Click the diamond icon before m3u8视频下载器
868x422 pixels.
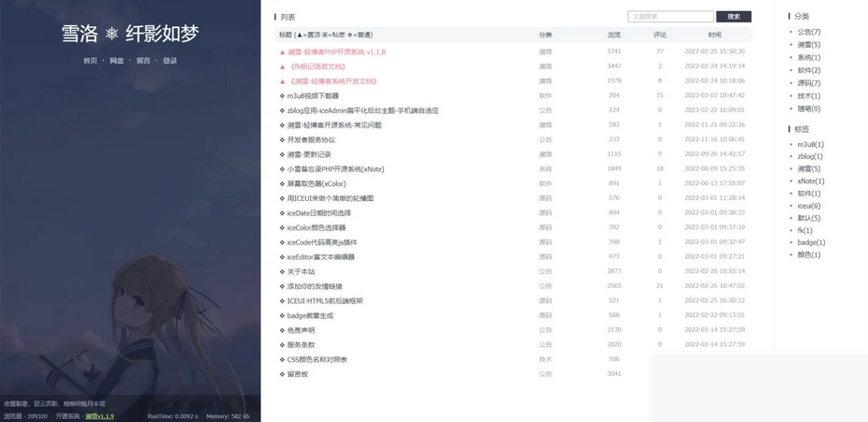[x=282, y=95]
